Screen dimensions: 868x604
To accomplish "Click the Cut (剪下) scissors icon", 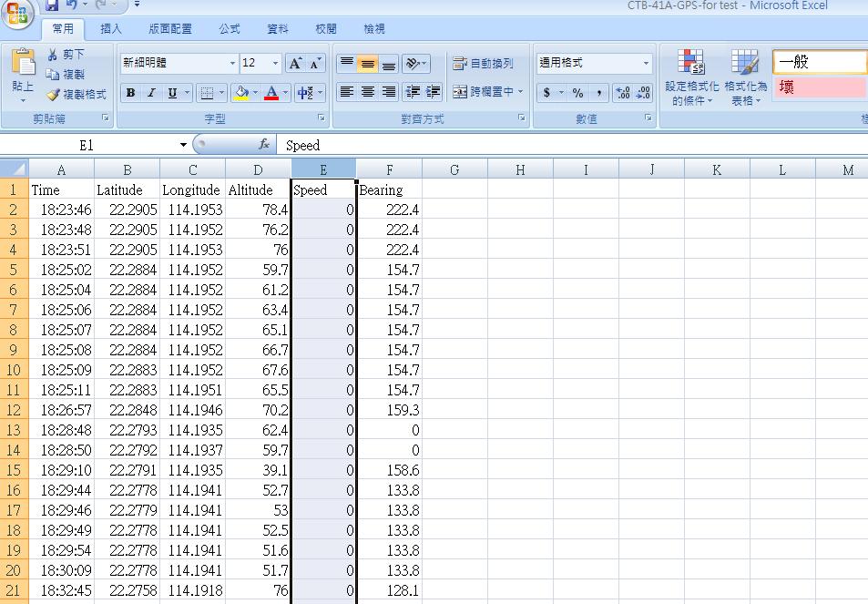I will click(x=54, y=55).
